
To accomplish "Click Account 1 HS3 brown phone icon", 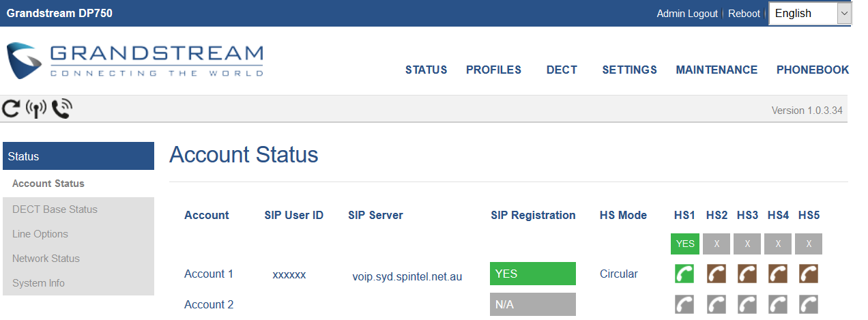I will click(x=747, y=274).
